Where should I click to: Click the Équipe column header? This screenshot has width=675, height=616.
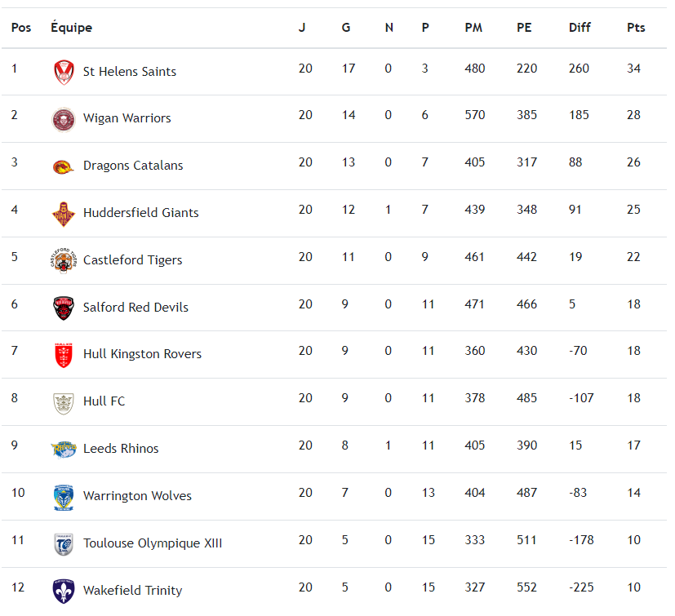(x=71, y=28)
